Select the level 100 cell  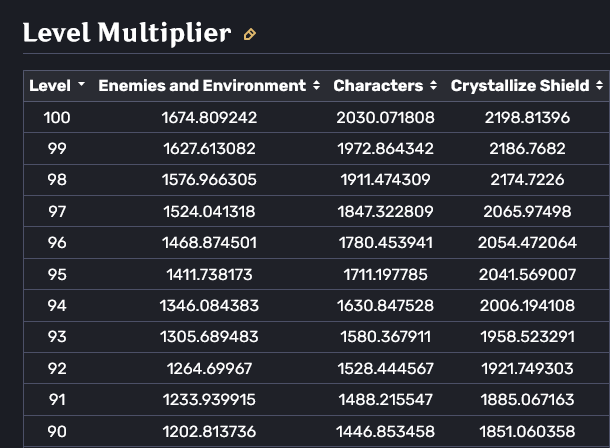tap(57, 118)
